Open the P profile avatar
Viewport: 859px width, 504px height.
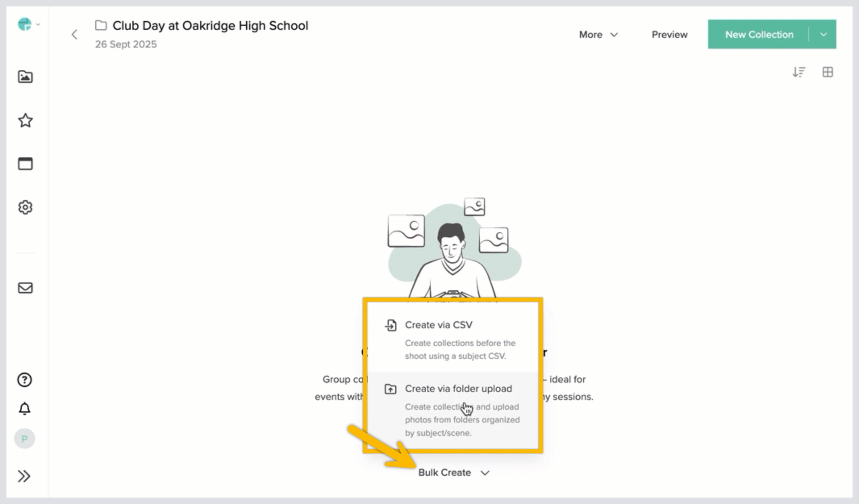tap(25, 439)
